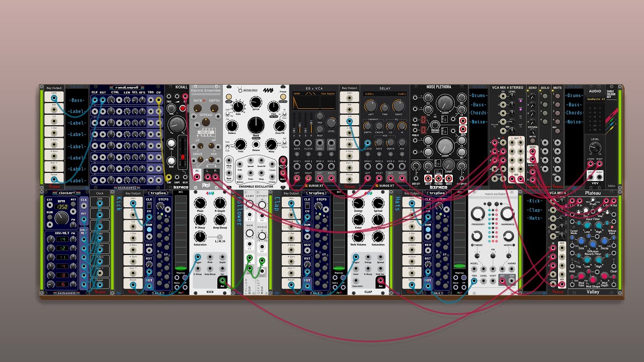
Task: Click the randLoops8 module title
Action: pos(127,87)
